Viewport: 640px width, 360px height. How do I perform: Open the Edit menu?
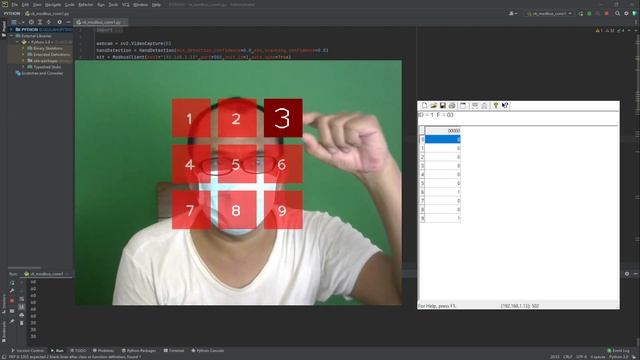[25, 4]
